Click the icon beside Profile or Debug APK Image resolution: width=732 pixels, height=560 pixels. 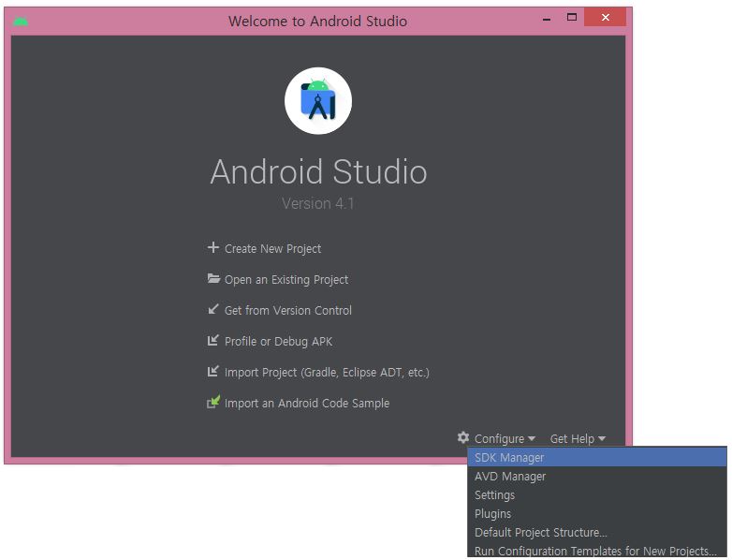pos(212,340)
